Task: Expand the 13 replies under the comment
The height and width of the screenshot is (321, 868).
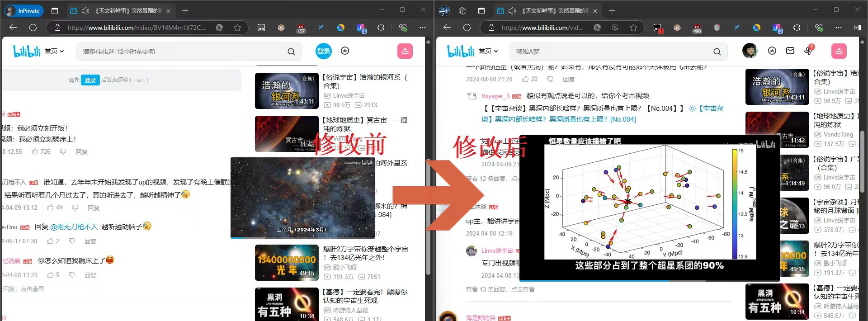Action: [500, 289]
